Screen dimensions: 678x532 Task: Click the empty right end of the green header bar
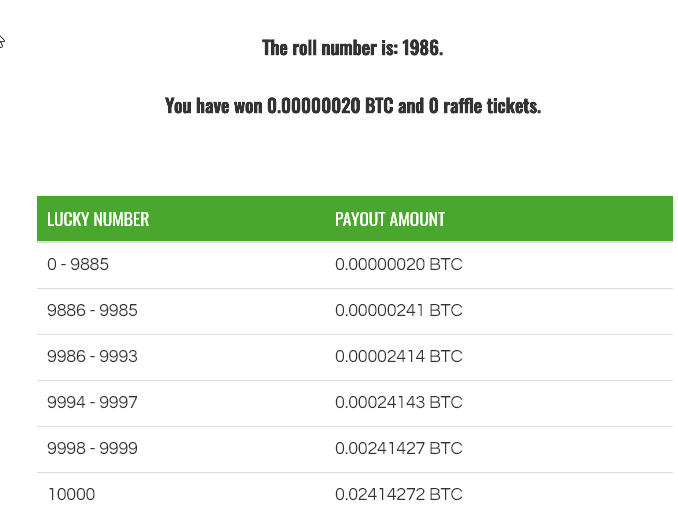pyautogui.click(x=600, y=219)
